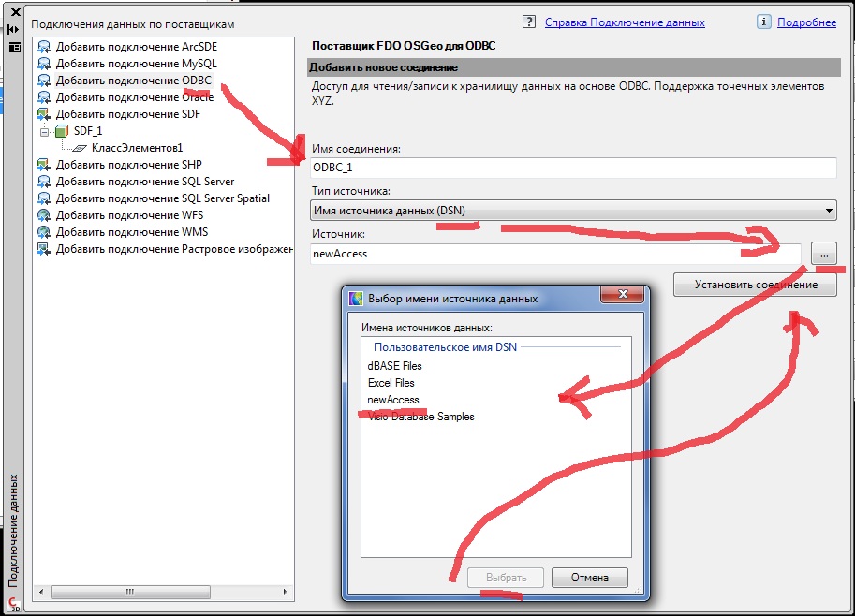The image size is (855, 616).
Task: Open the palette properties icon
Action: [x=15, y=48]
